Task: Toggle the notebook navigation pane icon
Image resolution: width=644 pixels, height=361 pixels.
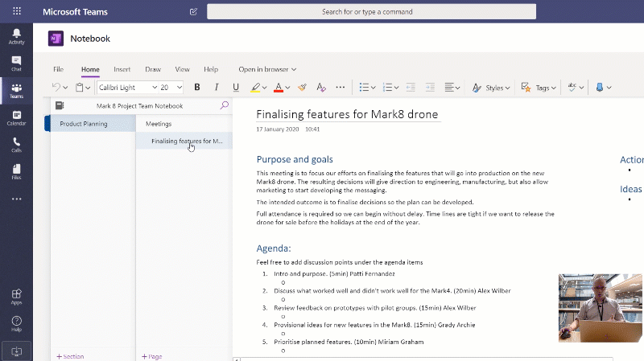Action: pos(60,105)
